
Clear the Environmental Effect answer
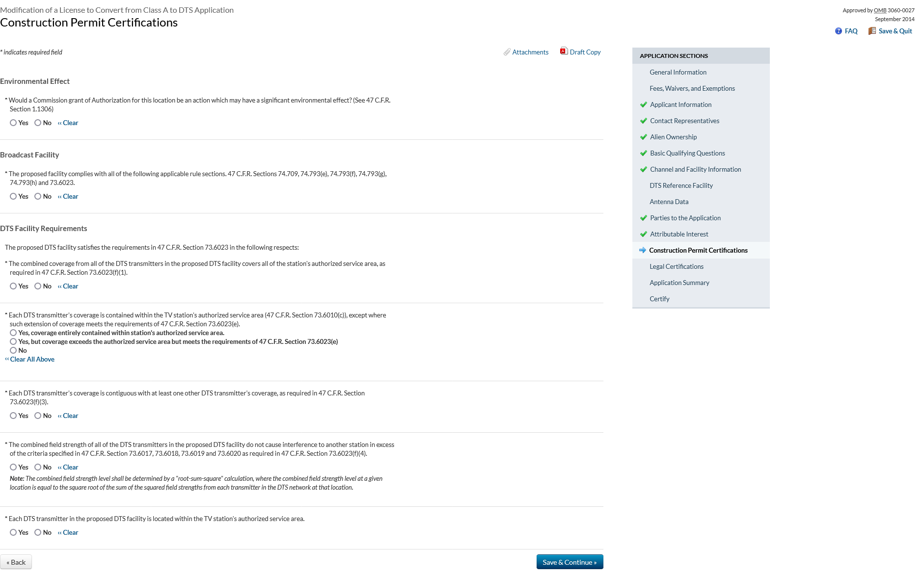tap(70, 123)
